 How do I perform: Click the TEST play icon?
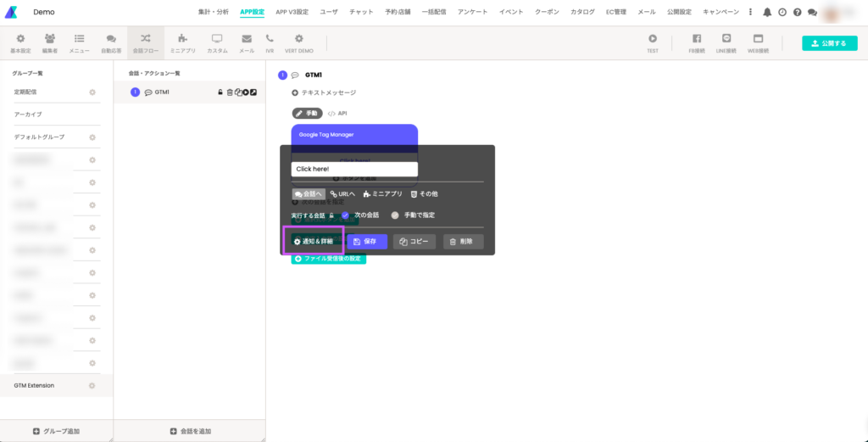pos(653,38)
